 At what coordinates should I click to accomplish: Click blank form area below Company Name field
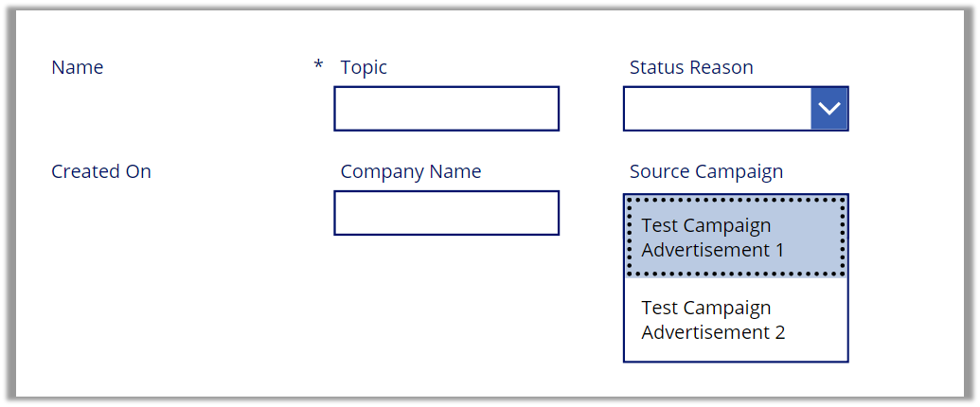446,303
